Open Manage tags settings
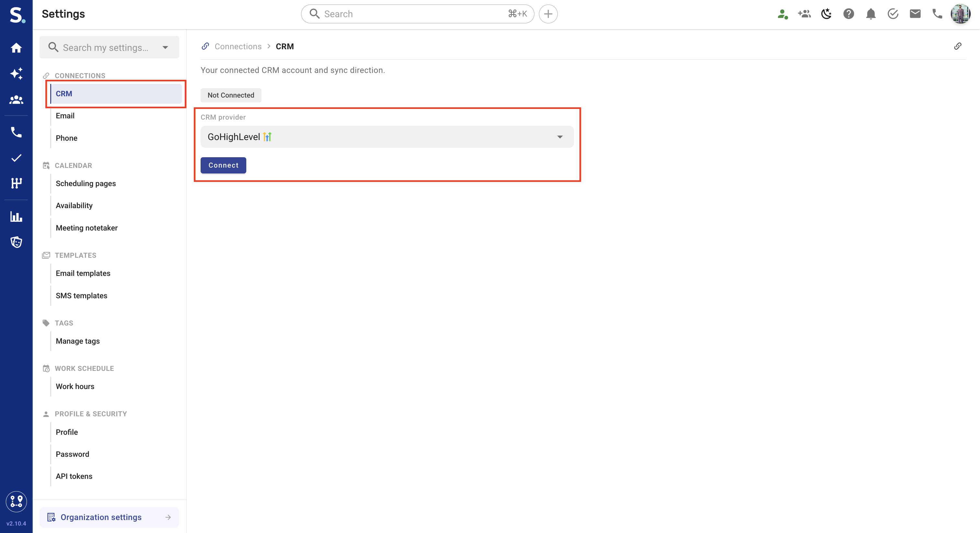This screenshot has width=980, height=533. click(116, 341)
